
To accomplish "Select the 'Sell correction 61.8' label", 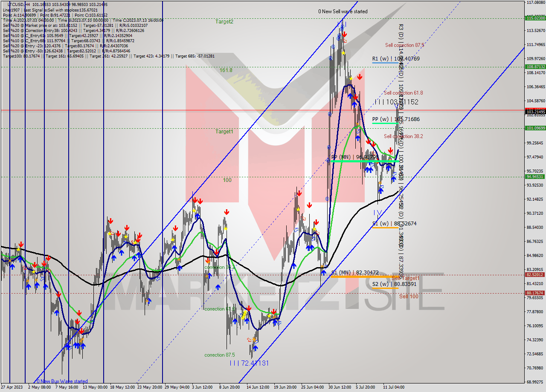I will 404,92.
